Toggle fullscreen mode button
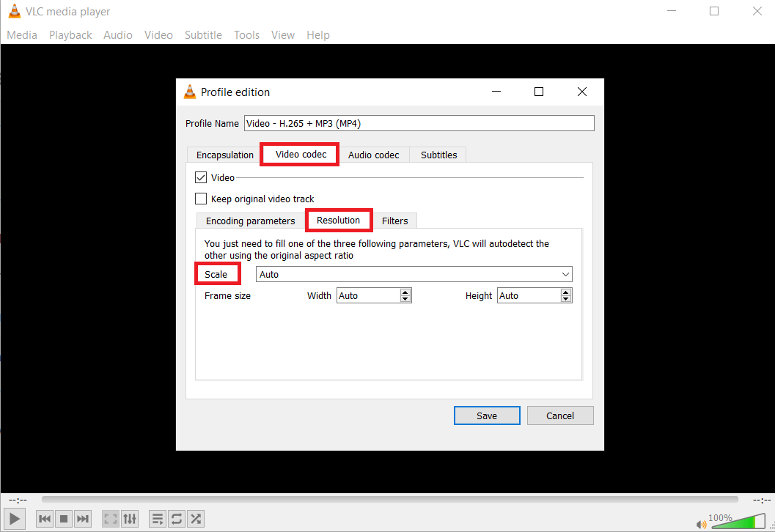This screenshot has width=775, height=532. coord(110,518)
